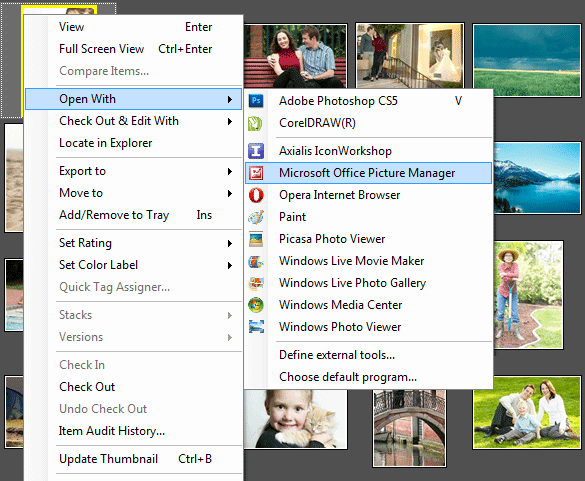This screenshot has width=585, height=481.
Task: Click the Adobe Photoshop CS5 icon
Action: [256, 101]
